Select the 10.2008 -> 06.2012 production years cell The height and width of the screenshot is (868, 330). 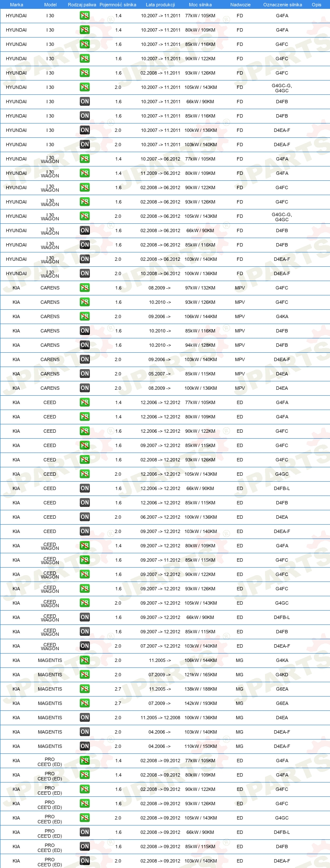160,273
